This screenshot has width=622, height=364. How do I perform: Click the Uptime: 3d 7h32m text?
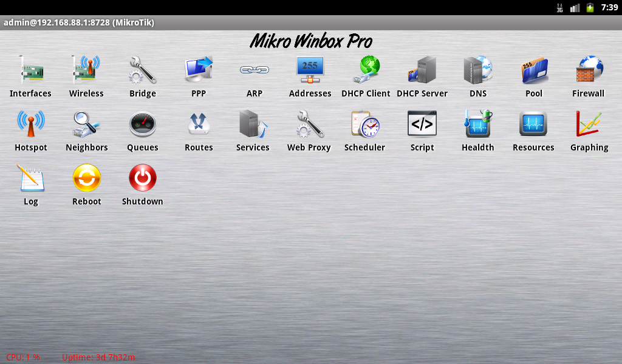(98, 357)
